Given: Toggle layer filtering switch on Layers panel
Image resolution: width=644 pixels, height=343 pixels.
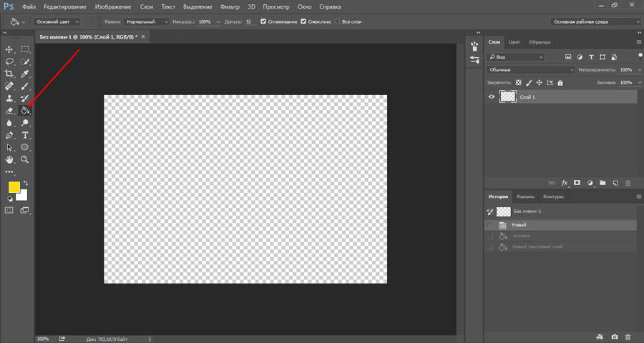Looking at the screenshot, I should (640, 56).
